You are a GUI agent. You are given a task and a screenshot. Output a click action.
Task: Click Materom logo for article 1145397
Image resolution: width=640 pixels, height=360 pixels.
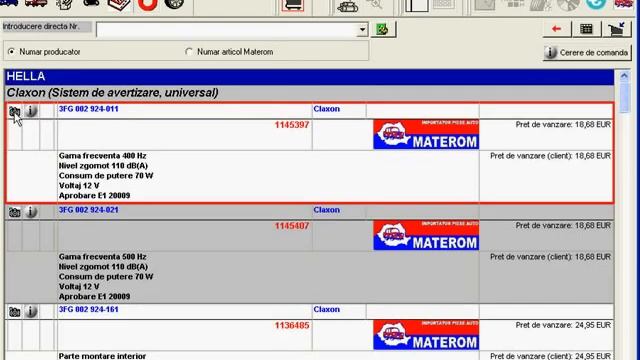426,134
